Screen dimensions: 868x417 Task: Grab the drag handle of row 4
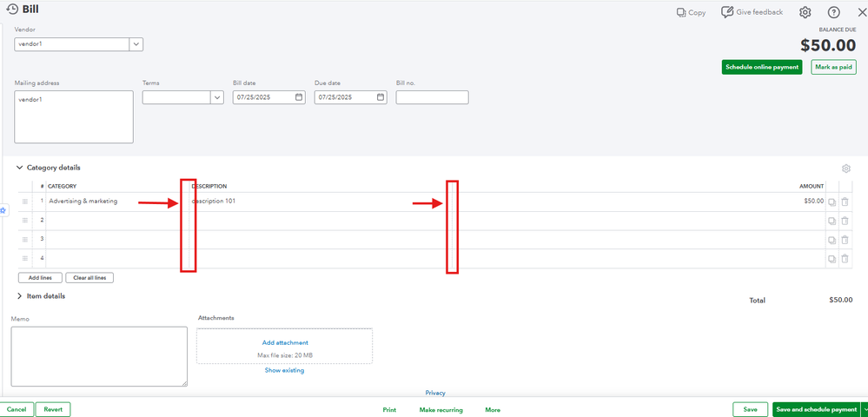(25, 259)
